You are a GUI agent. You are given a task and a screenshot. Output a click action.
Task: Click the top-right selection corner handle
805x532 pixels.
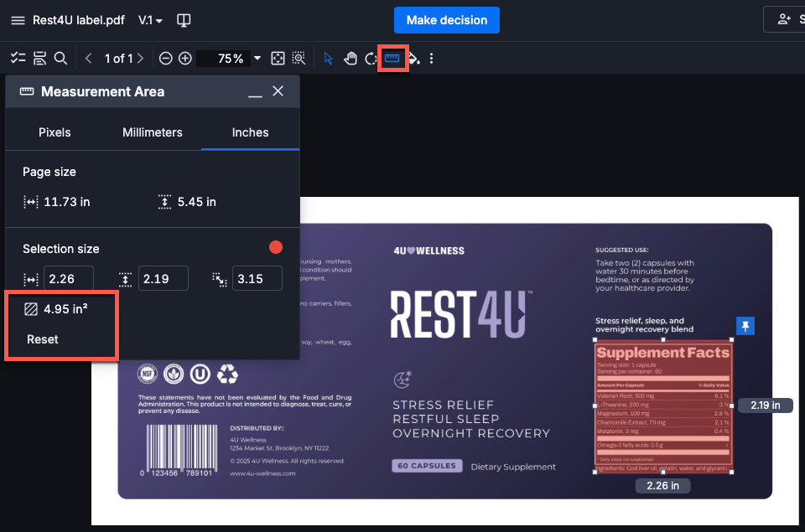click(x=731, y=339)
